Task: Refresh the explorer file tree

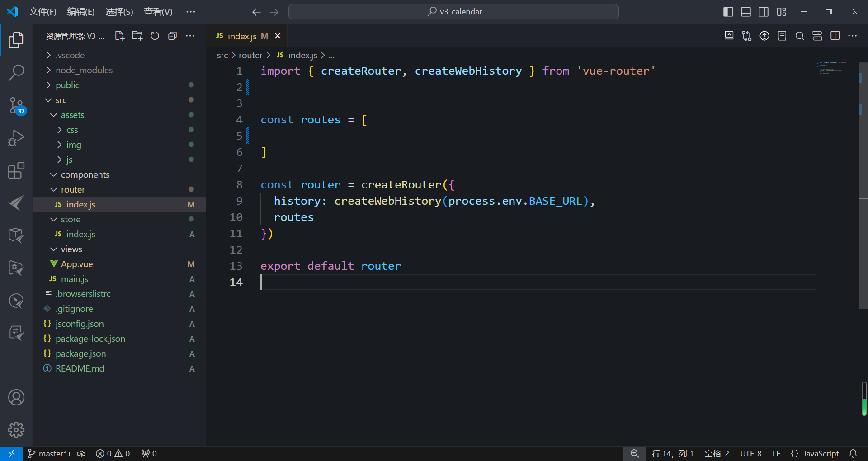Action: 155,36
